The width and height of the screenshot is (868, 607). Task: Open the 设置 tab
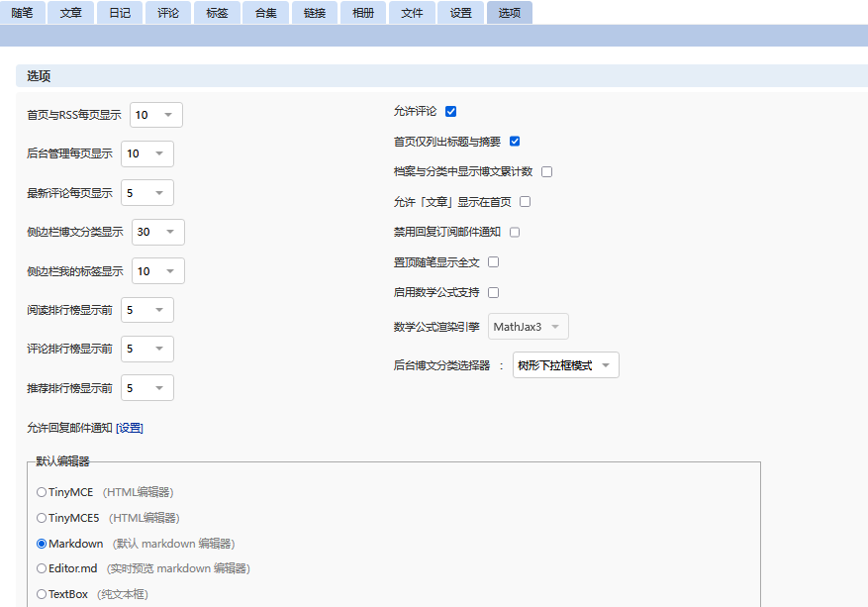(460, 12)
